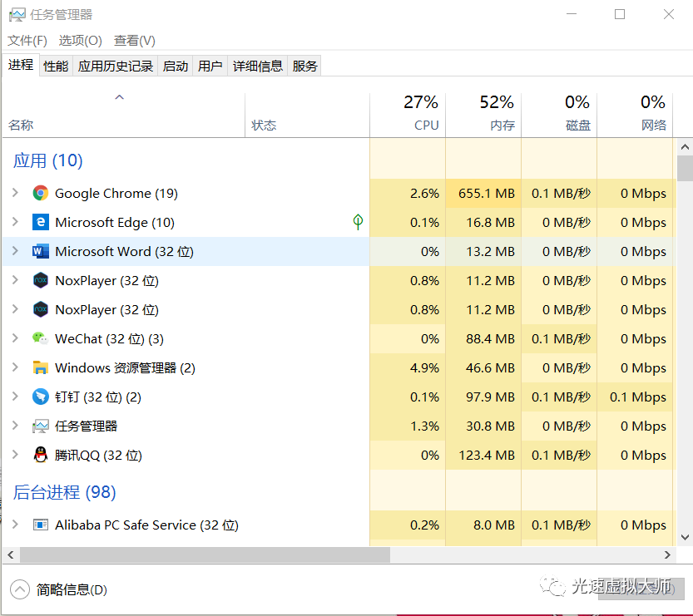Click the 应用 (10) group heading
The width and height of the screenshot is (693, 616).
coord(47,160)
